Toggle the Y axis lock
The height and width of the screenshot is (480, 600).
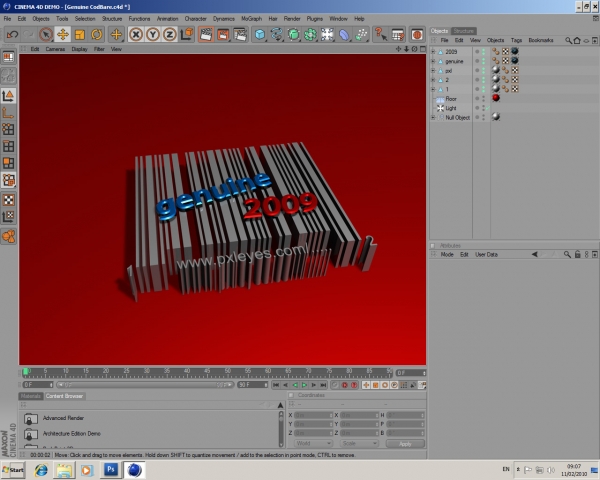[x=153, y=35]
